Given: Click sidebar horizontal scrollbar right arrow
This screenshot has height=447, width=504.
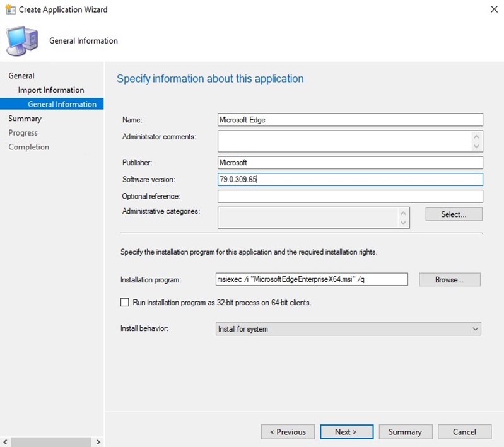Looking at the screenshot, I should [98, 442].
